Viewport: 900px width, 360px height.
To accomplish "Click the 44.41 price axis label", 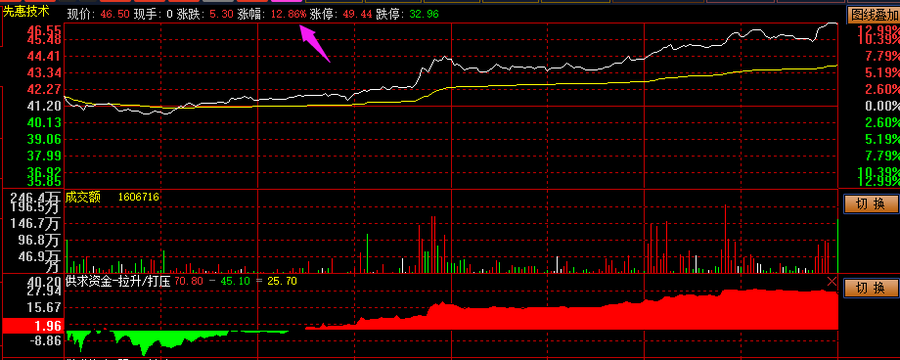I will coord(45,56).
